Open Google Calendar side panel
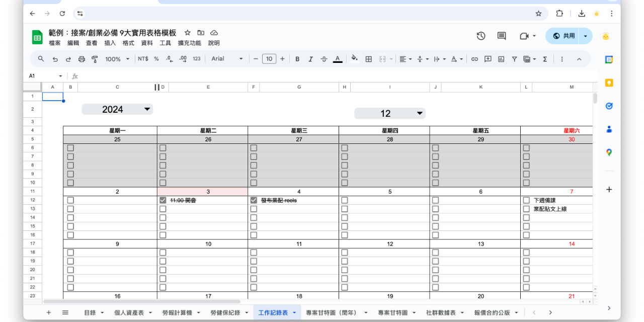Screen dimensions: 644x322 [609, 59]
